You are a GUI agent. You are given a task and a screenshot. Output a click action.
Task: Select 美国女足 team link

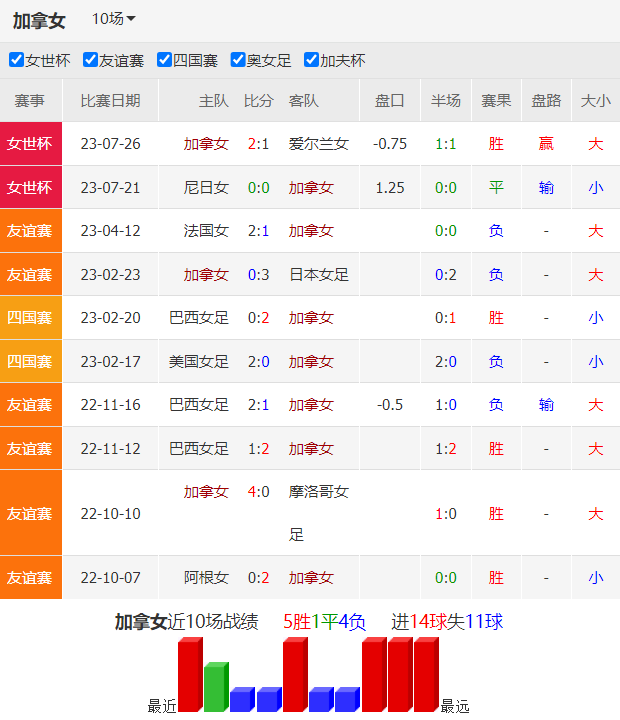[199, 361]
